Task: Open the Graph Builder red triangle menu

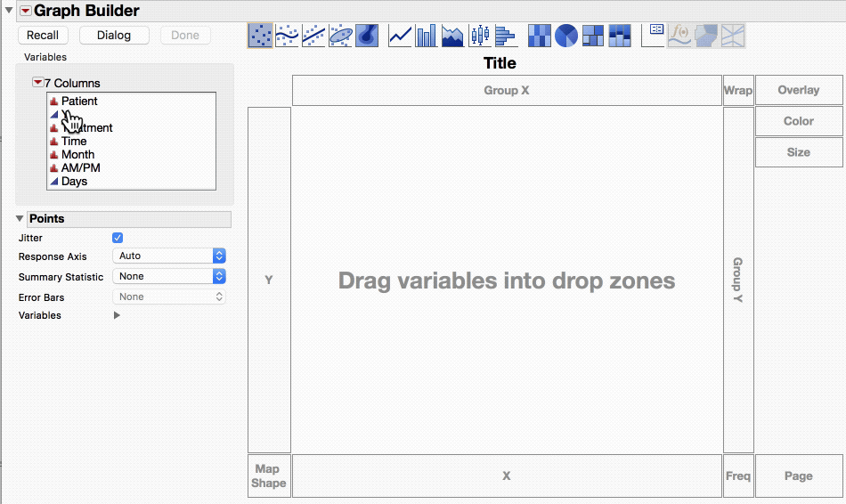Action: [x=25, y=11]
